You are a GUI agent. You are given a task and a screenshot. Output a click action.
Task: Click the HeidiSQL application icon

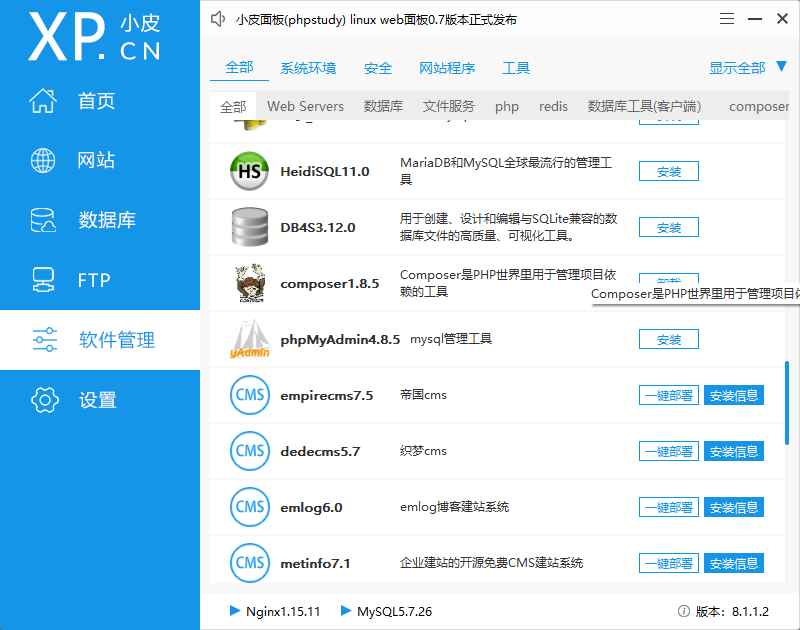pos(249,170)
